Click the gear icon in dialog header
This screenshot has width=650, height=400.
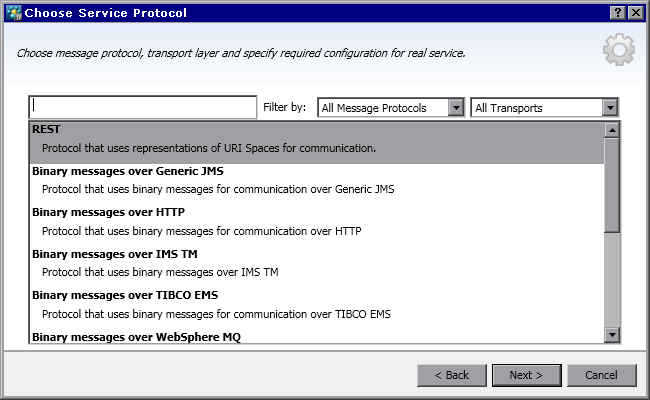[x=618, y=50]
